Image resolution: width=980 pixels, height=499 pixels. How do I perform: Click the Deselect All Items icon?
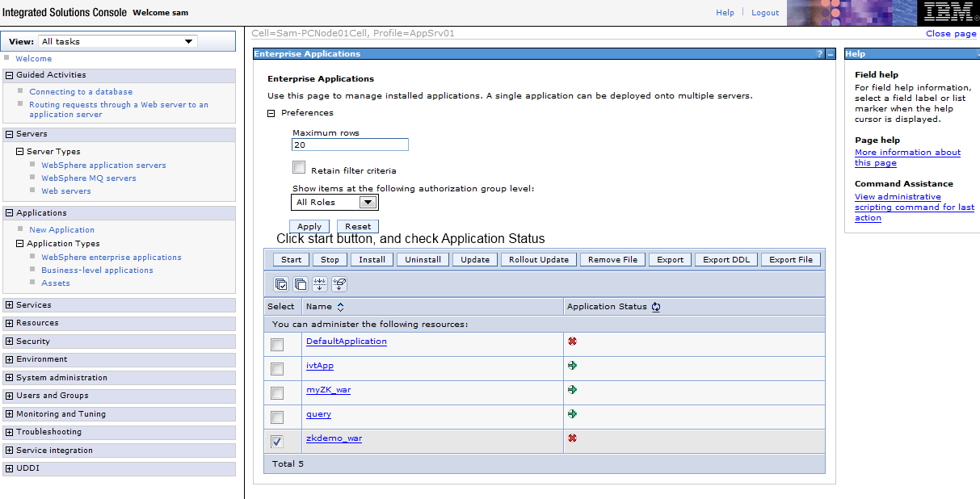(x=301, y=283)
